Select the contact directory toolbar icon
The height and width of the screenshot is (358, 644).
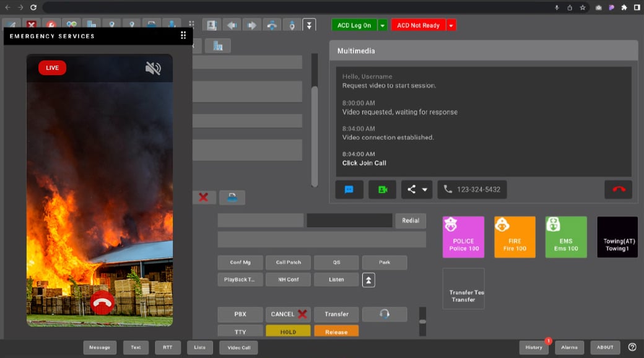pyautogui.click(x=211, y=24)
